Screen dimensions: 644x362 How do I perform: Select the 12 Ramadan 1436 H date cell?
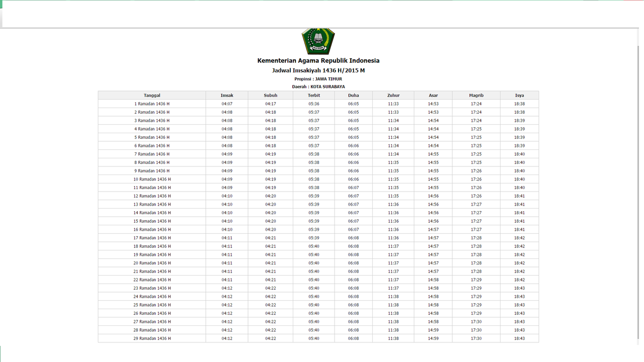(x=152, y=196)
